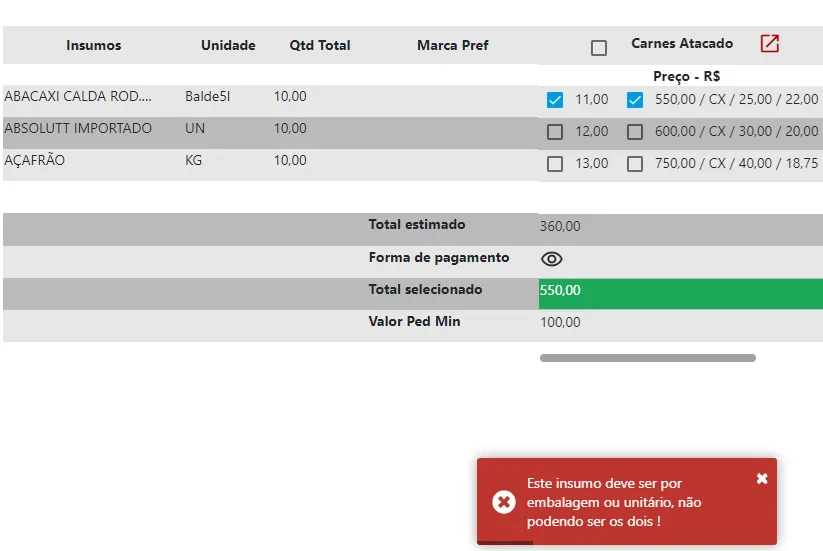Select the ABACAXI CALDA ROD row name
The height and width of the screenshot is (551, 823).
click(78, 97)
